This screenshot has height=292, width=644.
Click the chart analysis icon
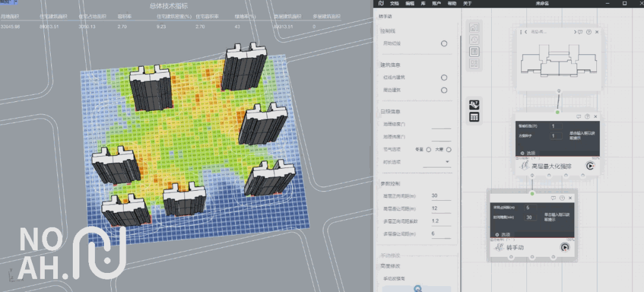(474, 104)
